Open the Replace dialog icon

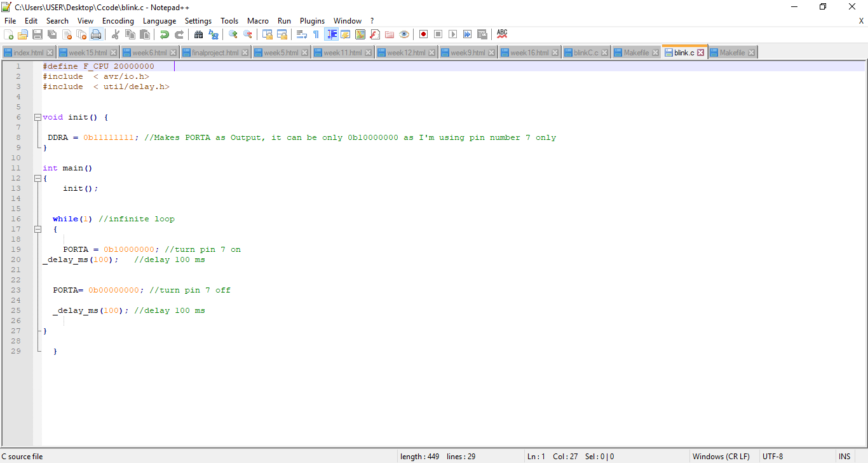213,34
